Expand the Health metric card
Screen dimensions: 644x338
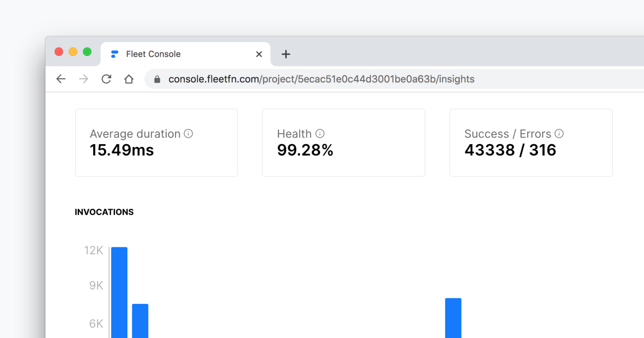tap(343, 143)
